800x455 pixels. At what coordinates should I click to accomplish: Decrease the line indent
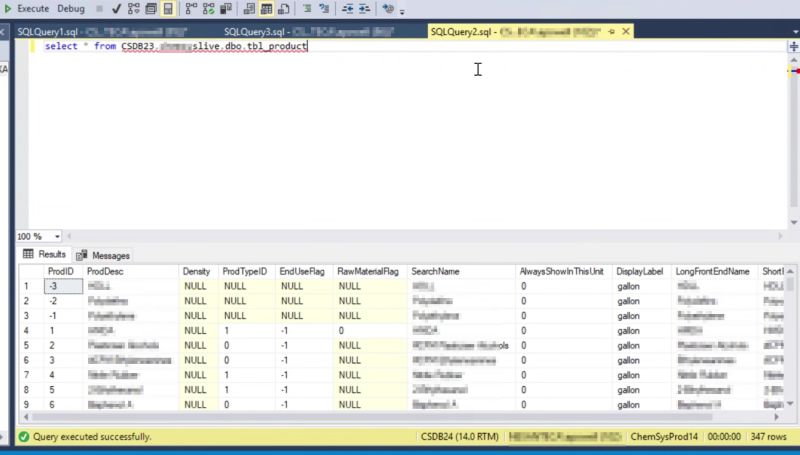347,9
